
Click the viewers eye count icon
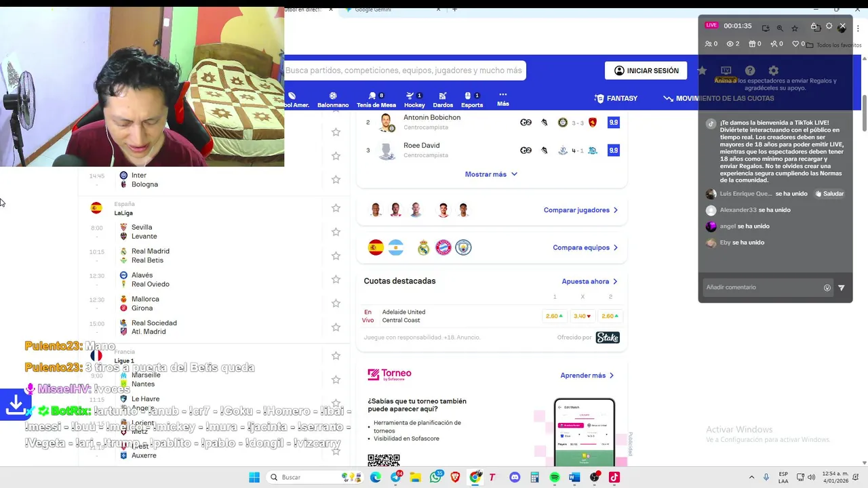click(x=733, y=44)
